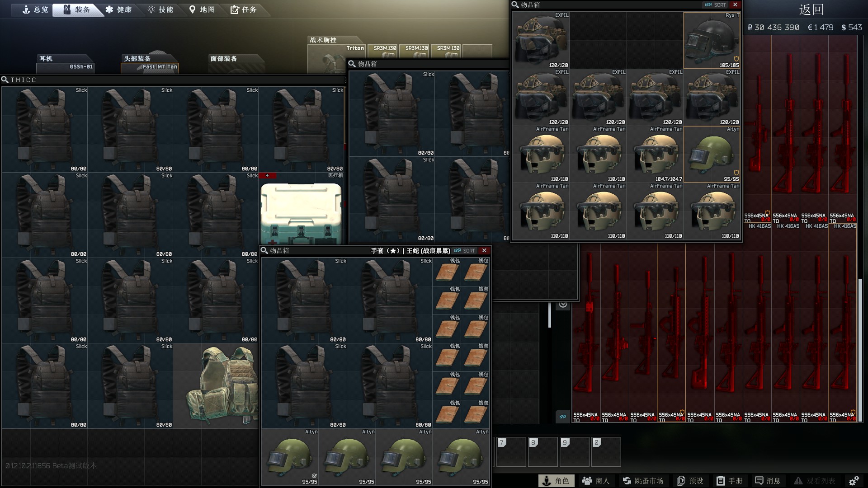Open the 技能 skills tab

(x=160, y=9)
